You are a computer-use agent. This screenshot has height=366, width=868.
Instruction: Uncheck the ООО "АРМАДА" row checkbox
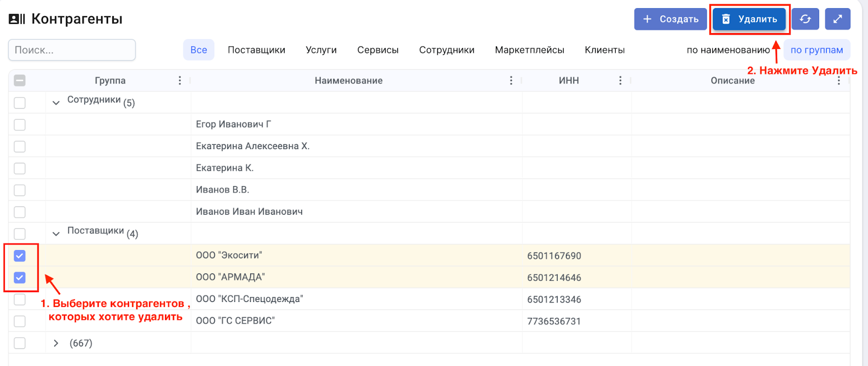[20, 278]
